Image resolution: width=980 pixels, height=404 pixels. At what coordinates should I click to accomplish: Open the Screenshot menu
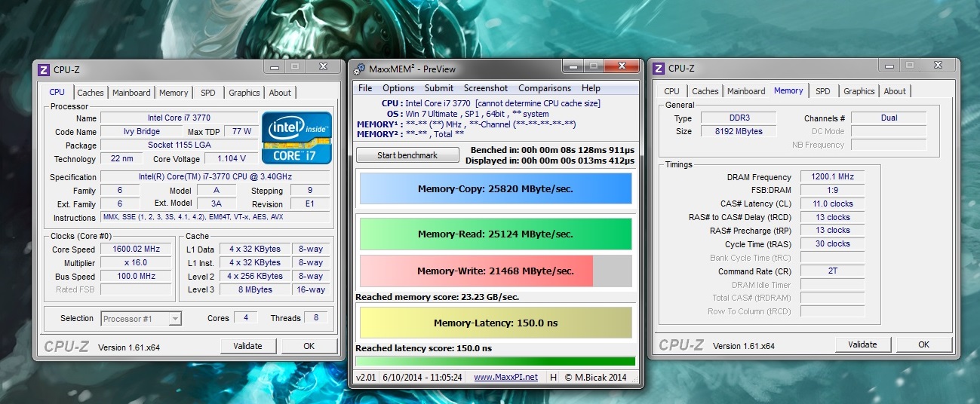pos(486,88)
